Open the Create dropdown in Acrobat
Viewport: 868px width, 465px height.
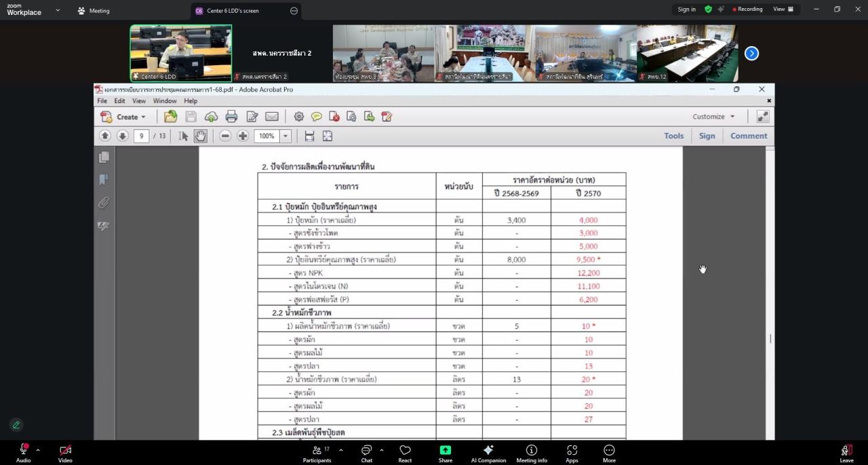tap(123, 117)
